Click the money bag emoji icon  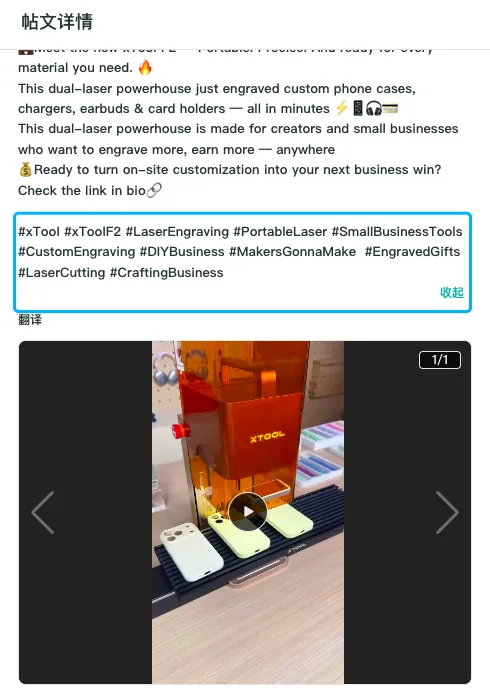[x=25, y=170]
